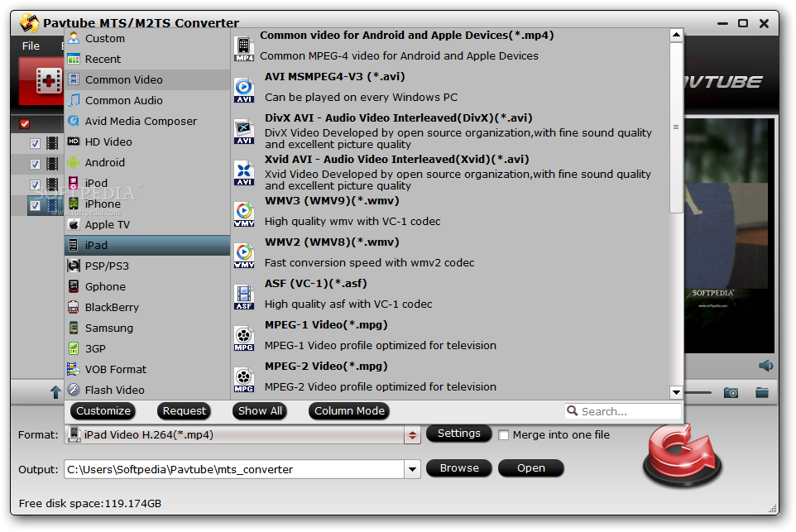796x532 pixels.
Task: Select DivX AVI - Audio Video Interleaved format
Action: 451,132
